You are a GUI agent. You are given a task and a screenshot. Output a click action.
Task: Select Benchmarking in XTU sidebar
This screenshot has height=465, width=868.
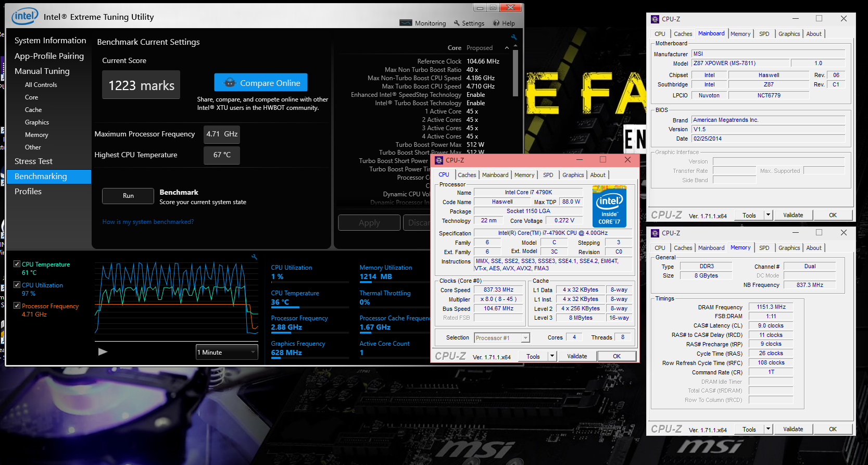click(x=49, y=177)
